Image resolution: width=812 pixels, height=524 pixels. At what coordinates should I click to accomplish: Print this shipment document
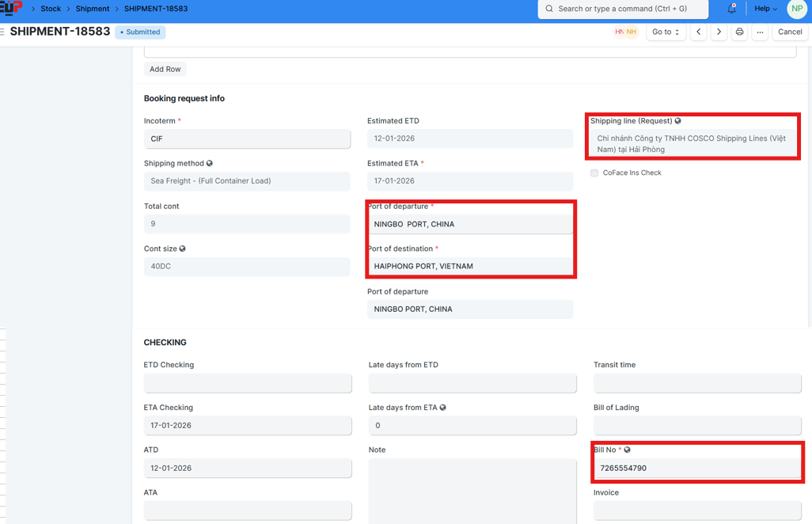click(x=739, y=32)
